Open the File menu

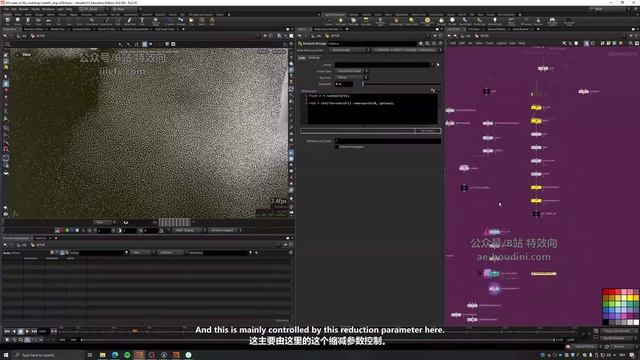click(6, 9)
